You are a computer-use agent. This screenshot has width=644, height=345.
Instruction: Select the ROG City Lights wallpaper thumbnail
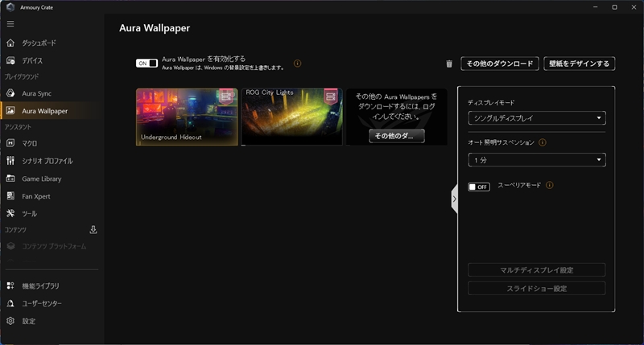pos(291,117)
